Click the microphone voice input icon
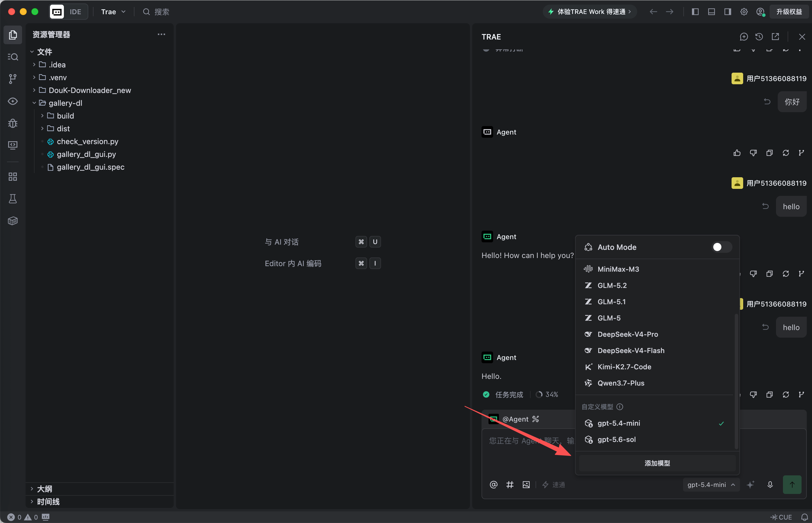 [770, 485]
